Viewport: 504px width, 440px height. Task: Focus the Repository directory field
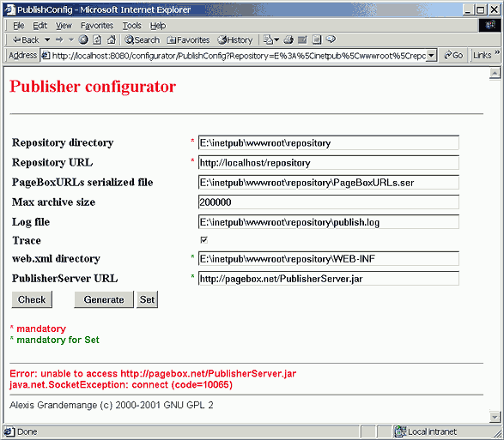point(329,142)
